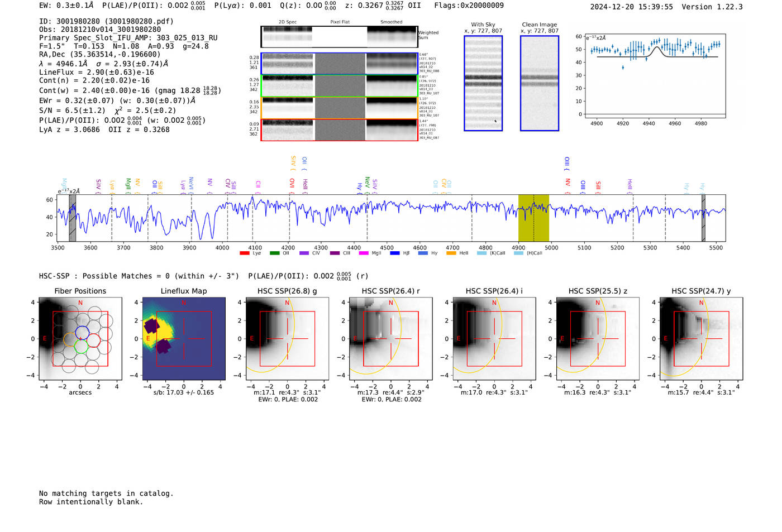Select the blue-bordered 2D spectrum row

tap(339, 64)
